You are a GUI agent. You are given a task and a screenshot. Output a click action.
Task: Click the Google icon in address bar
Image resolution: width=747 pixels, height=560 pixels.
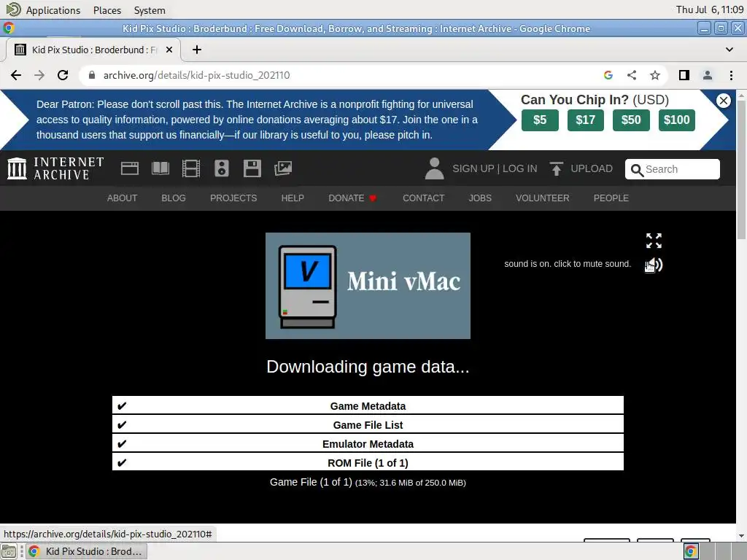(x=608, y=75)
